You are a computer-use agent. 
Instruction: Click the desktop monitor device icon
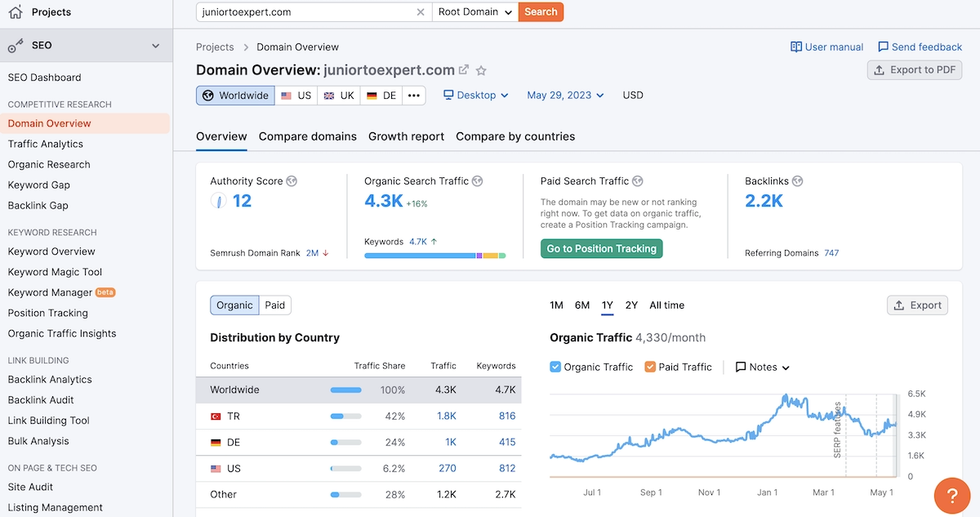[x=448, y=96]
